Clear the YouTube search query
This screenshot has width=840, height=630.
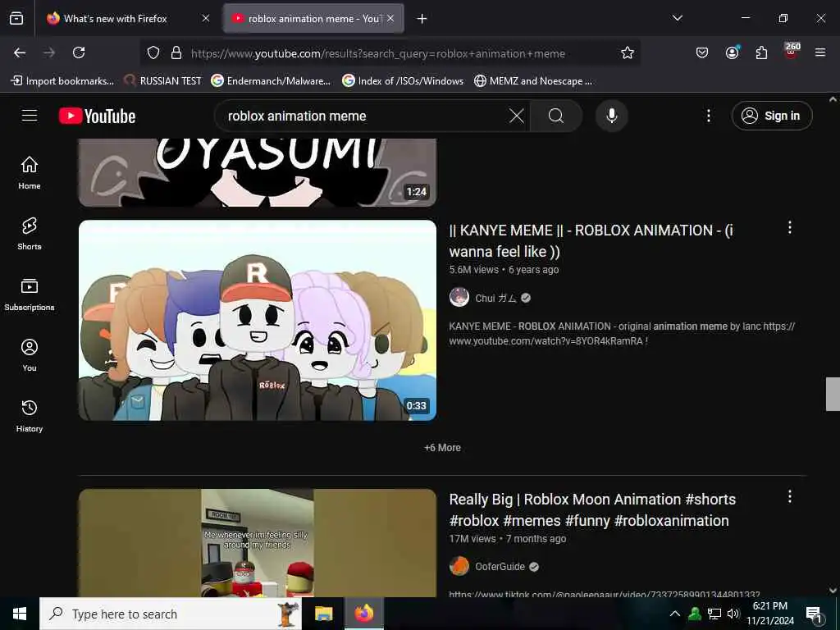[x=517, y=116]
